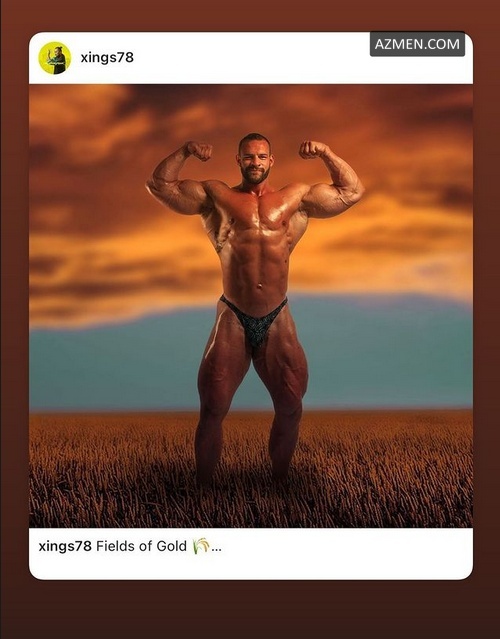Viewport: 500px width, 639px height.
Task: Tap the brown story background below the card
Action: [250, 609]
